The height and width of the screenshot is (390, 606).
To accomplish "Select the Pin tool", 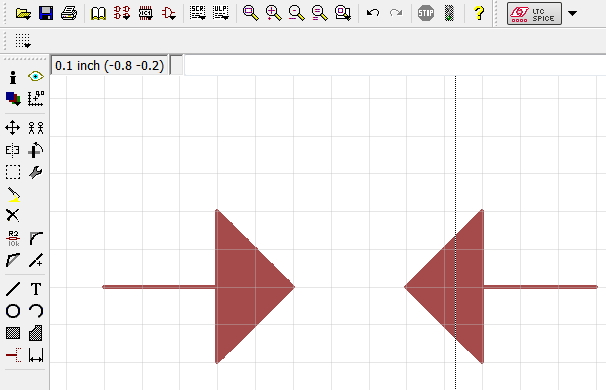I will (x=12, y=355).
